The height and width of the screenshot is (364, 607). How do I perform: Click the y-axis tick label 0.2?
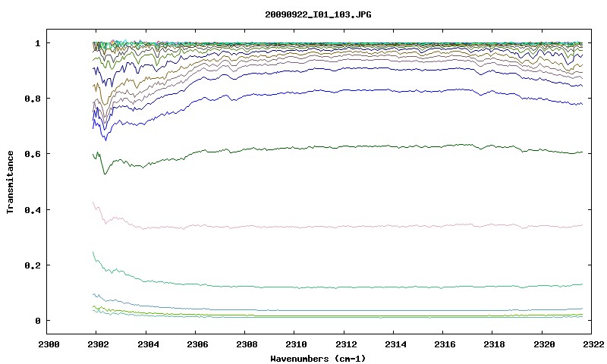[x=33, y=265]
